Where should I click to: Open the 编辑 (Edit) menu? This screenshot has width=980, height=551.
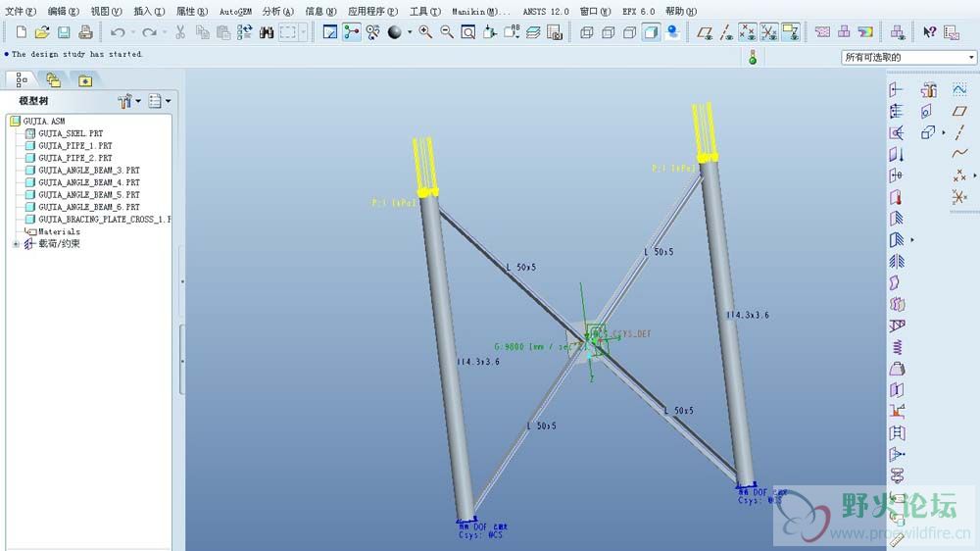pyautogui.click(x=63, y=11)
